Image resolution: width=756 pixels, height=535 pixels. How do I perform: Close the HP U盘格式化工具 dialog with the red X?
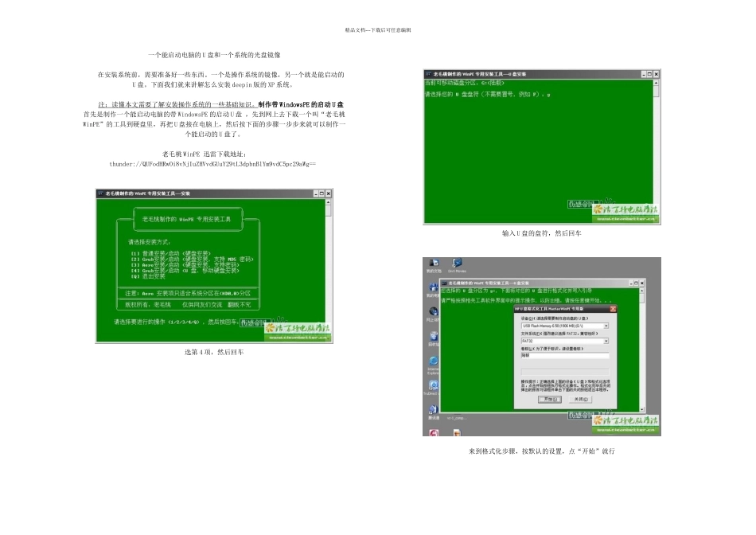click(x=613, y=309)
